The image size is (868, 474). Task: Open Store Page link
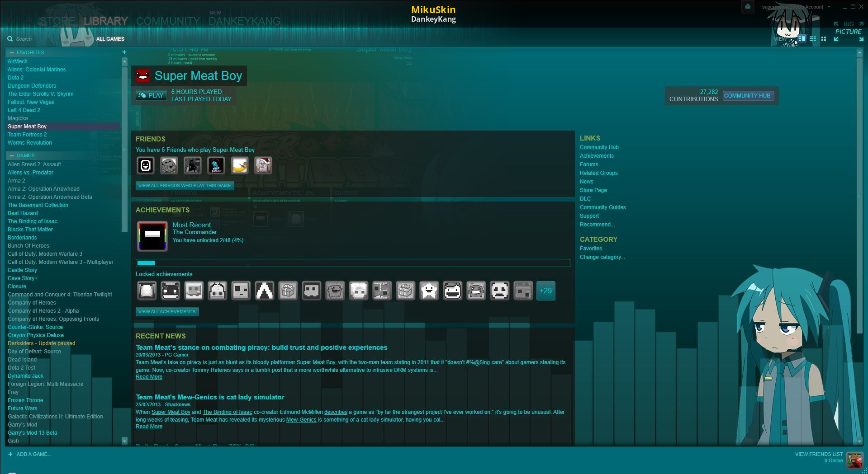click(593, 190)
